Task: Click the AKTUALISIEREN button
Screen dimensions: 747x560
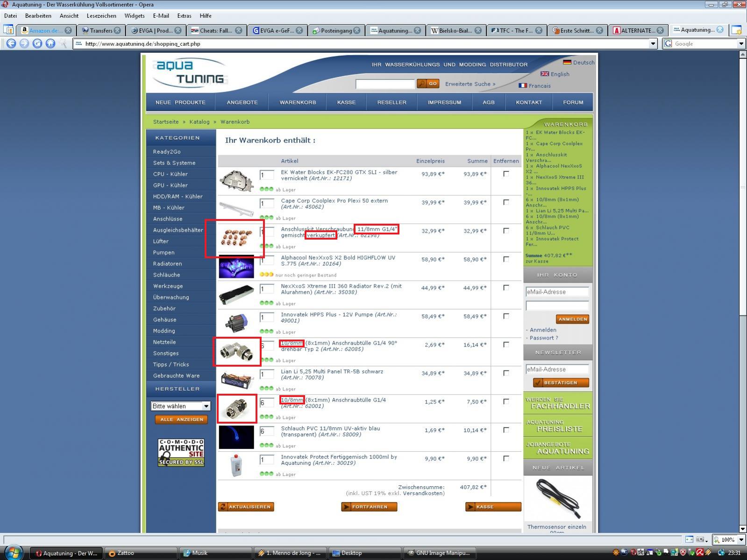Action: point(246,507)
